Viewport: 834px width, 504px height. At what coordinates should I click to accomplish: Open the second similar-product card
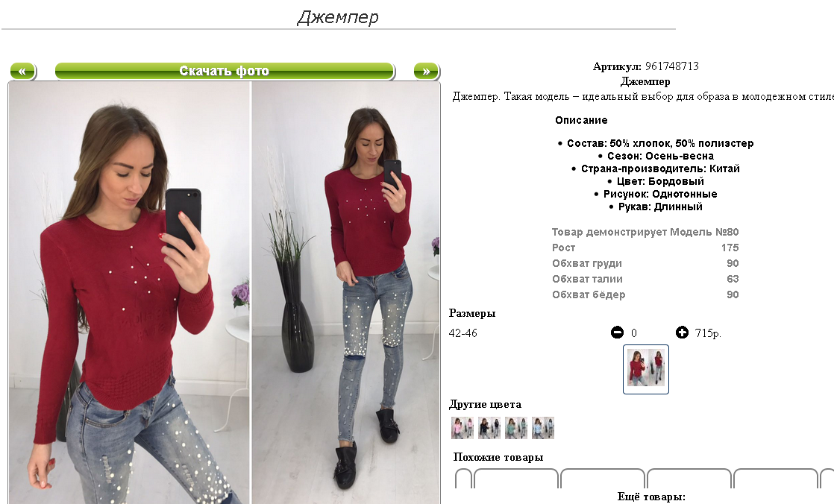click(x=516, y=479)
